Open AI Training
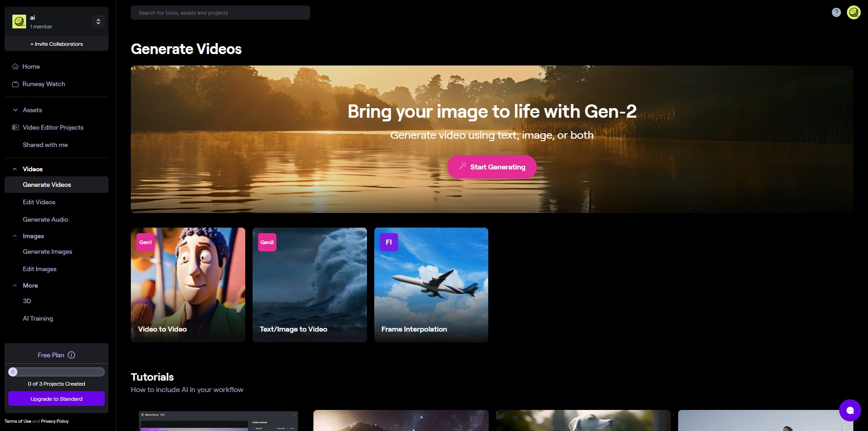This screenshot has height=431, width=868. [x=38, y=318]
